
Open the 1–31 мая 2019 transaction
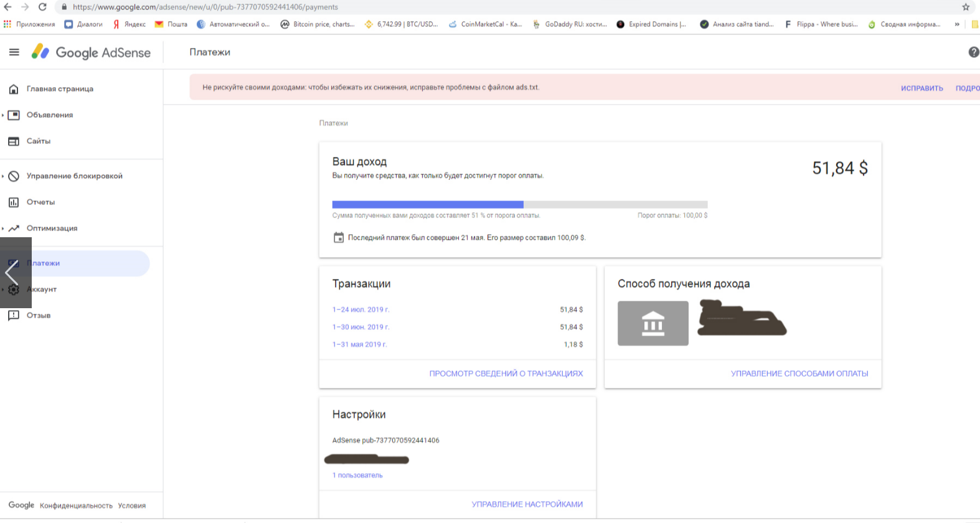[360, 344]
